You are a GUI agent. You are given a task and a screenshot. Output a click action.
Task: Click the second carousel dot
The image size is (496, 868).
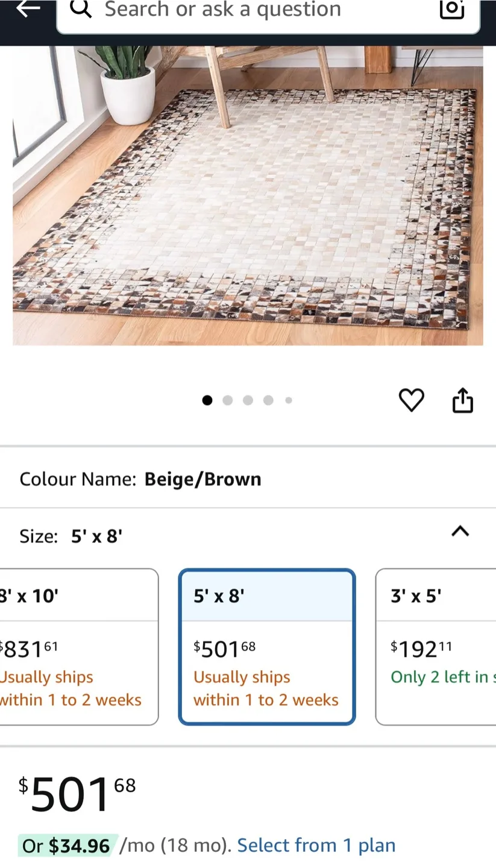click(228, 400)
